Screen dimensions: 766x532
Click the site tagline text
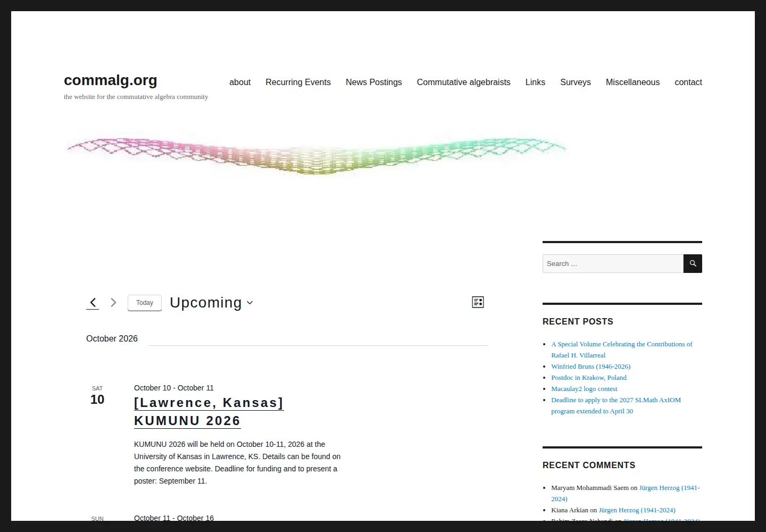[136, 97]
